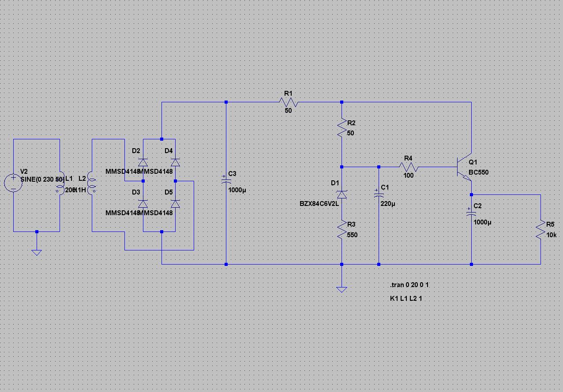This screenshot has height=392, width=563.
Task: Click the R5 reference label
Action: (550, 225)
